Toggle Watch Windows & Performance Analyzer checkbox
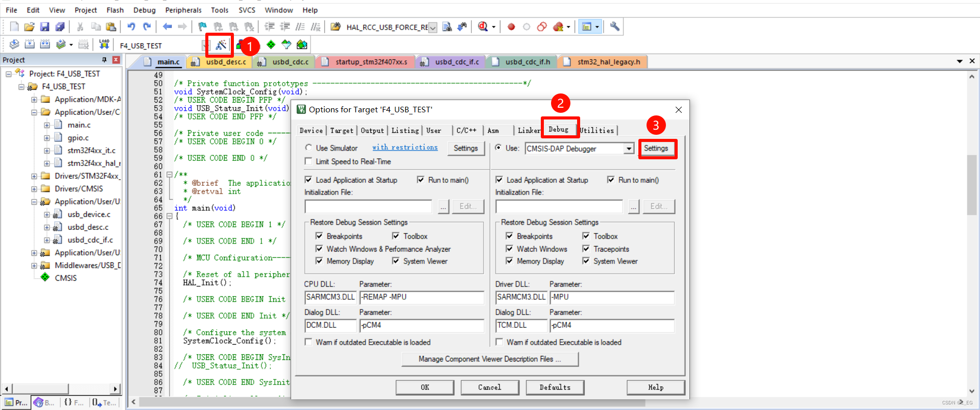Viewport: 980px width, 410px height. click(x=319, y=249)
